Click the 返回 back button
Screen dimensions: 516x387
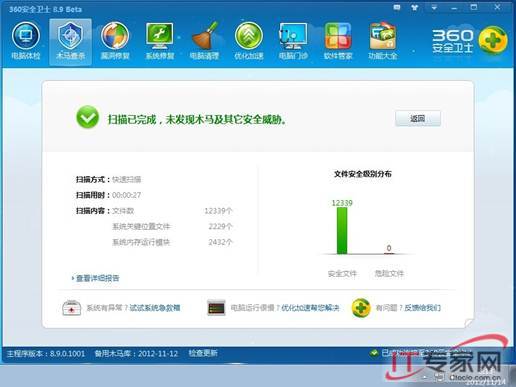(x=418, y=118)
